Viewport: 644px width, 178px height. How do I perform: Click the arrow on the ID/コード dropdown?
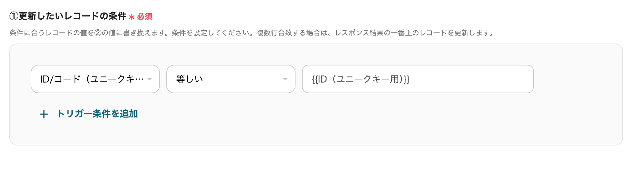click(150, 79)
